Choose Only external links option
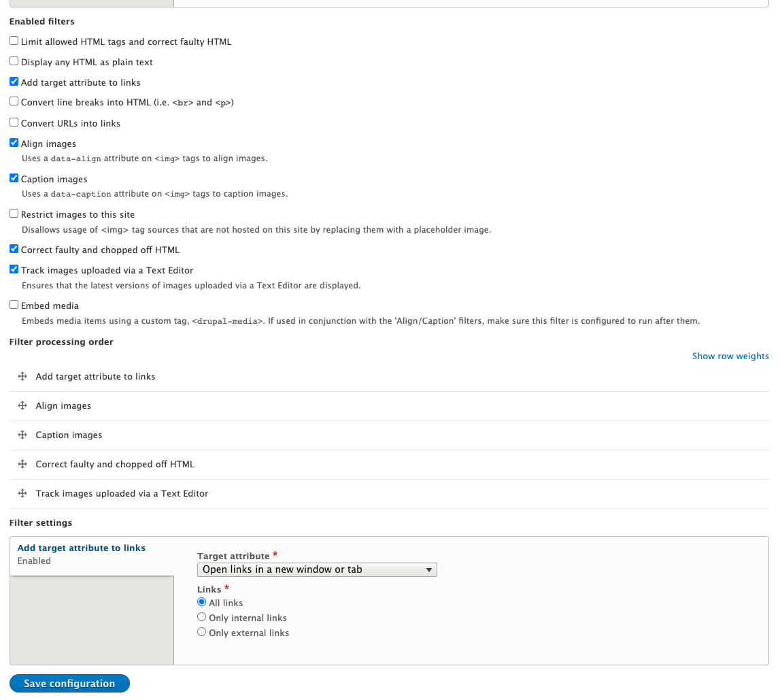780x700 pixels. pos(201,631)
